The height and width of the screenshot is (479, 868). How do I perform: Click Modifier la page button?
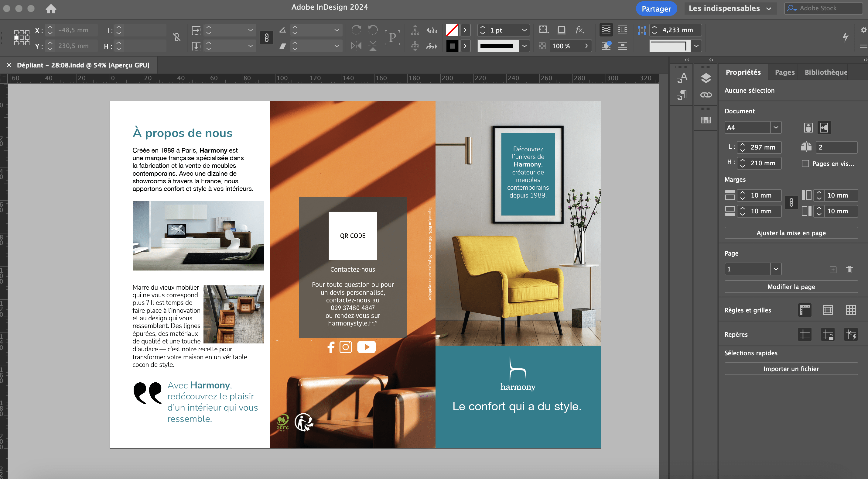coord(791,287)
